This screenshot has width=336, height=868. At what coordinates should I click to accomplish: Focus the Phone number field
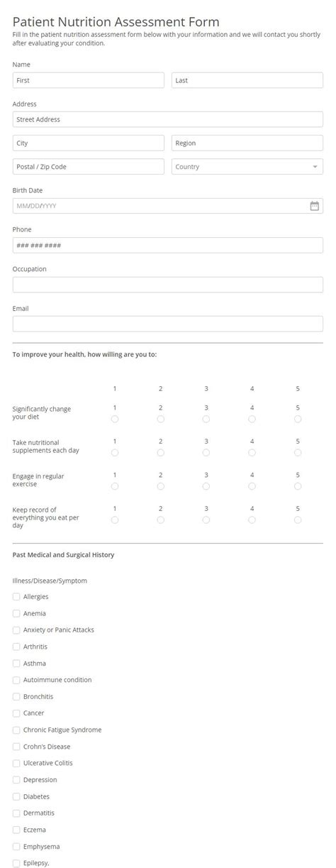(168, 245)
